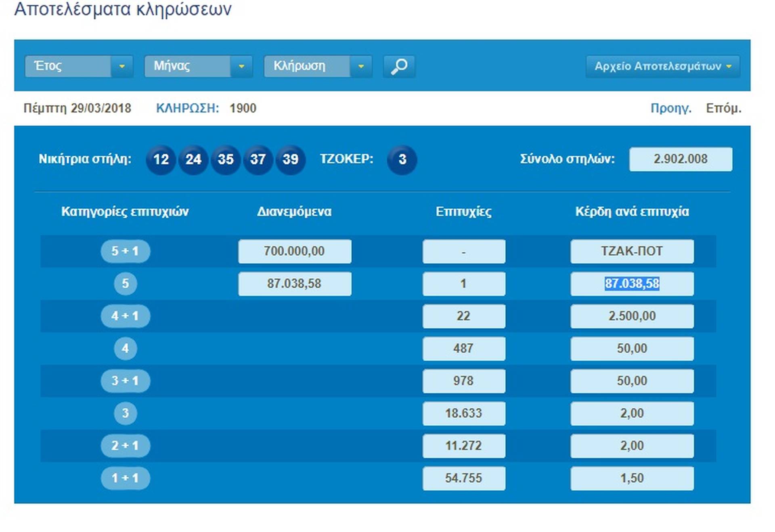Click winning number ball 39
Image resolution: width=775 pixels, height=532 pixels.
[x=290, y=159]
